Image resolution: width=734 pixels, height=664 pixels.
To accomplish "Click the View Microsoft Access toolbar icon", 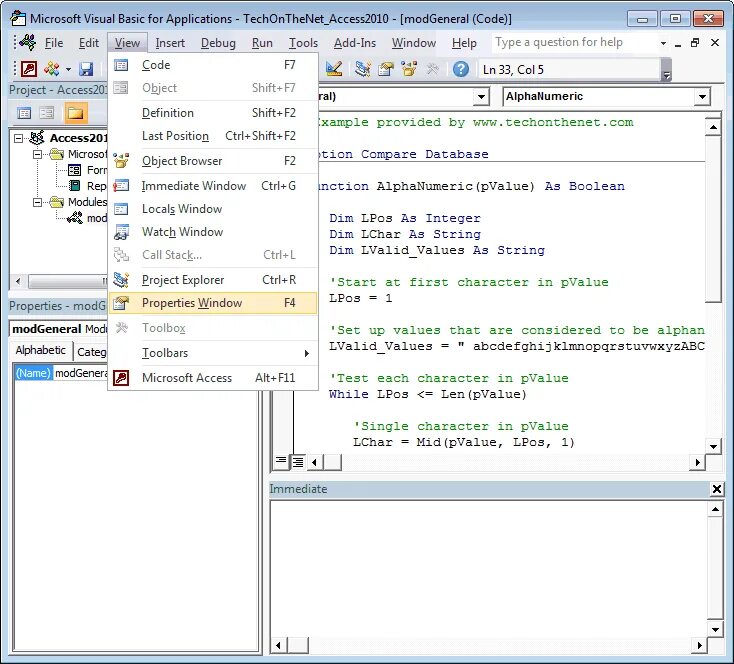I will [29, 69].
